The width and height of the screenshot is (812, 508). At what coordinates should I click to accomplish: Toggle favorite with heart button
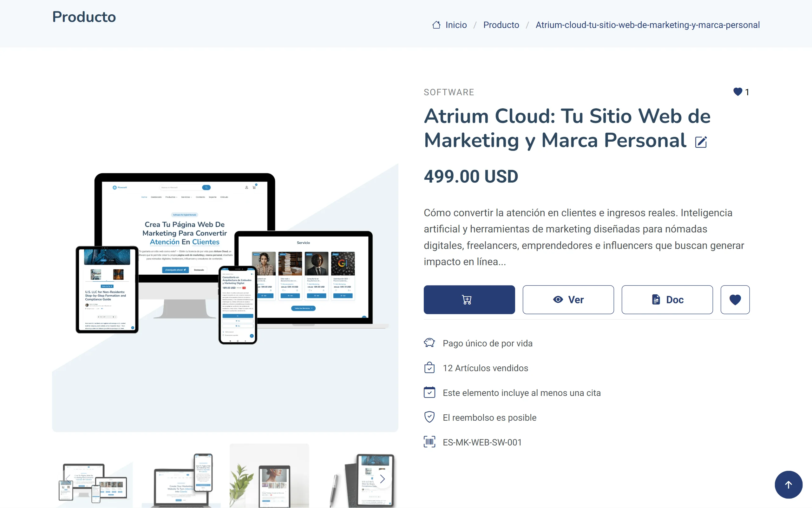[x=735, y=300]
